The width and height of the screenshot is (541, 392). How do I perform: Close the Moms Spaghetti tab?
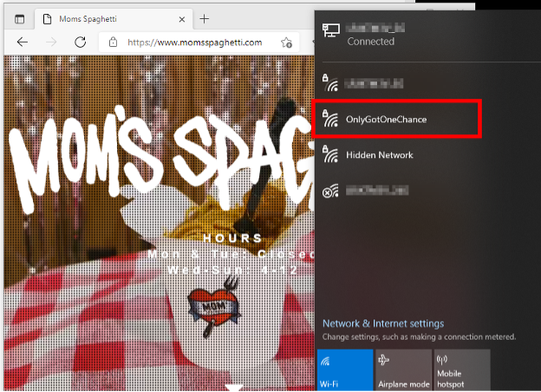[179, 18]
